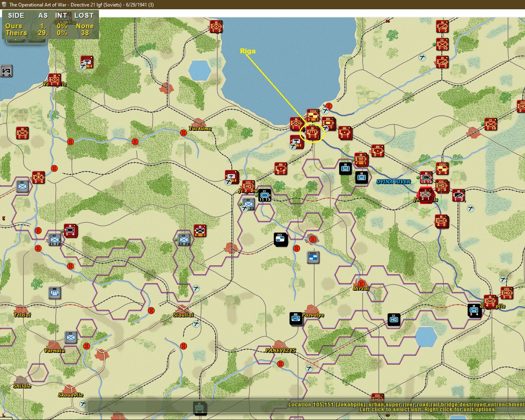The width and height of the screenshot is (525, 420).
Task: Select the Soviet 1 1 unit just west of Riga
Action: [x=296, y=124]
